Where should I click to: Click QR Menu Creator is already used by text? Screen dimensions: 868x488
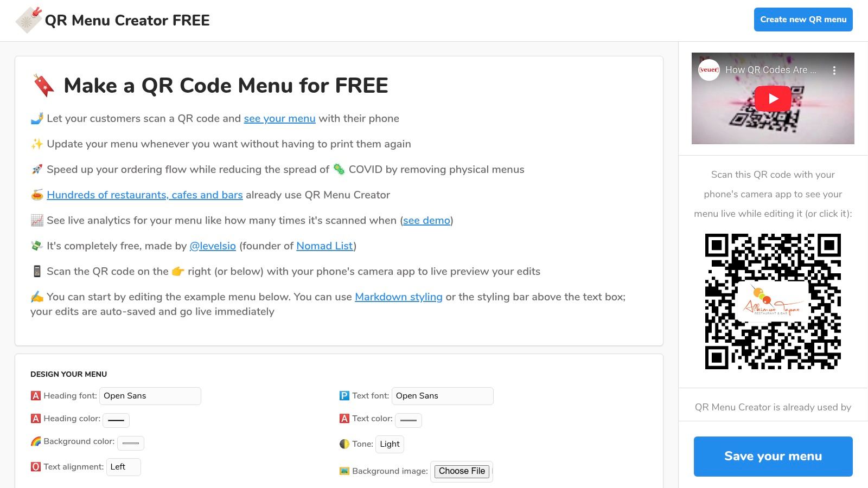[x=773, y=407]
